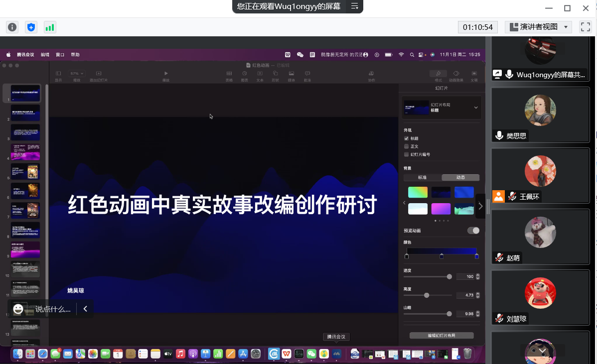Check the green network signal icon
This screenshot has width=597, height=364.
pos(50,27)
